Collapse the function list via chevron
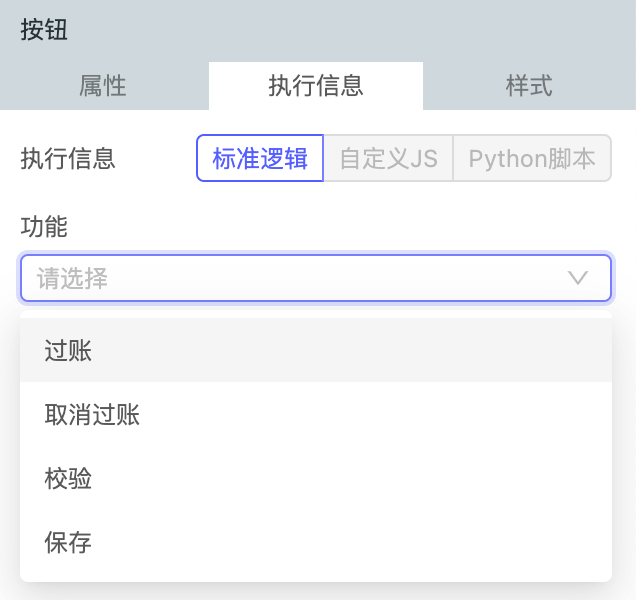 coord(578,278)
